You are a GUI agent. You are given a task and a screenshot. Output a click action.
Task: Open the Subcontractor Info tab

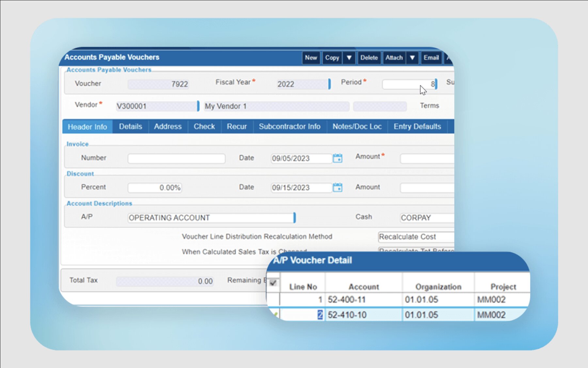(x=289, y=126)
